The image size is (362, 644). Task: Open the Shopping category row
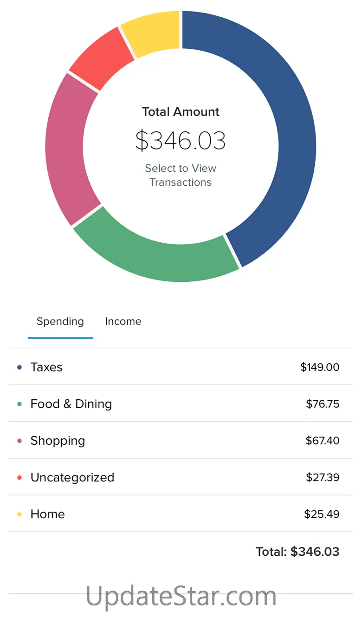[x=181, y=440]
